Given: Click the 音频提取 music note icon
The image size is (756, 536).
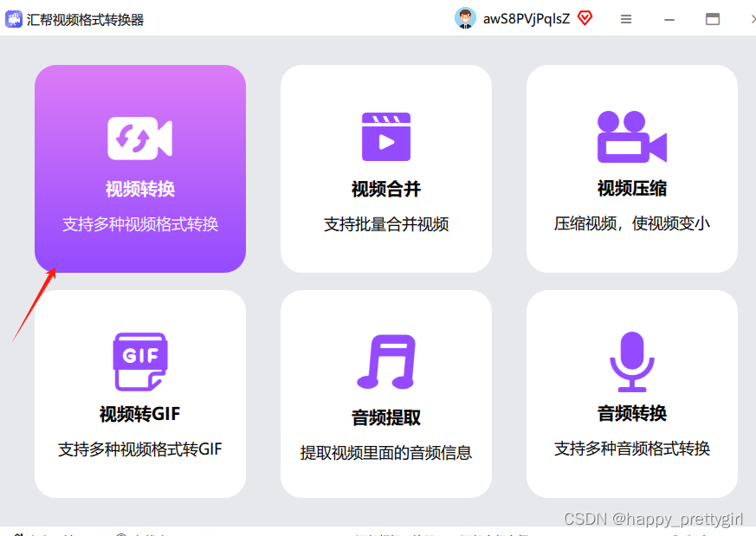Looking at the screenshot, I should coord(385,359).
